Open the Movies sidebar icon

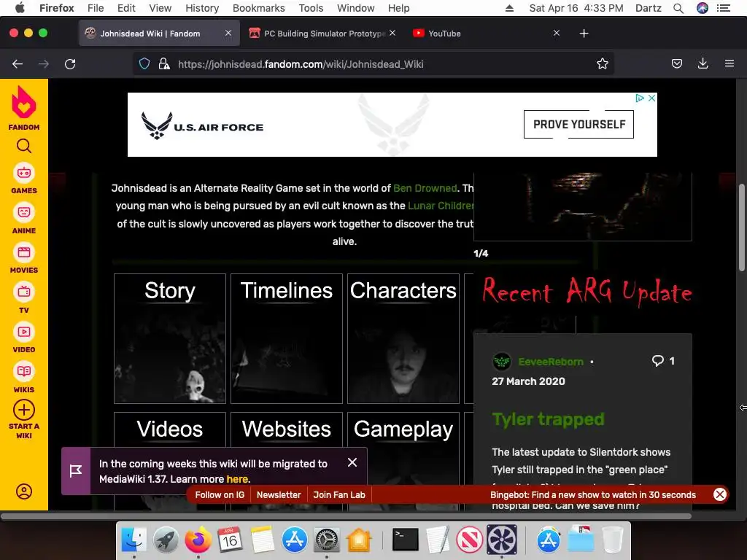coord(24,252)
